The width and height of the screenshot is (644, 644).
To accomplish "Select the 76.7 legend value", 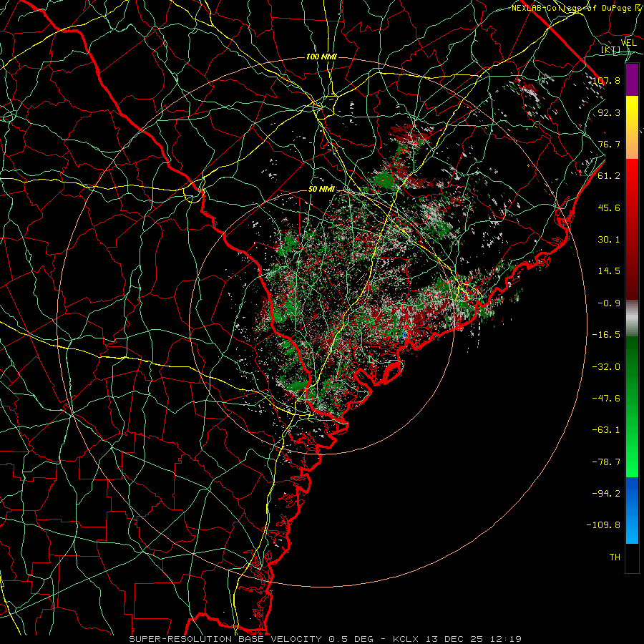I will (x=609, y=144).
